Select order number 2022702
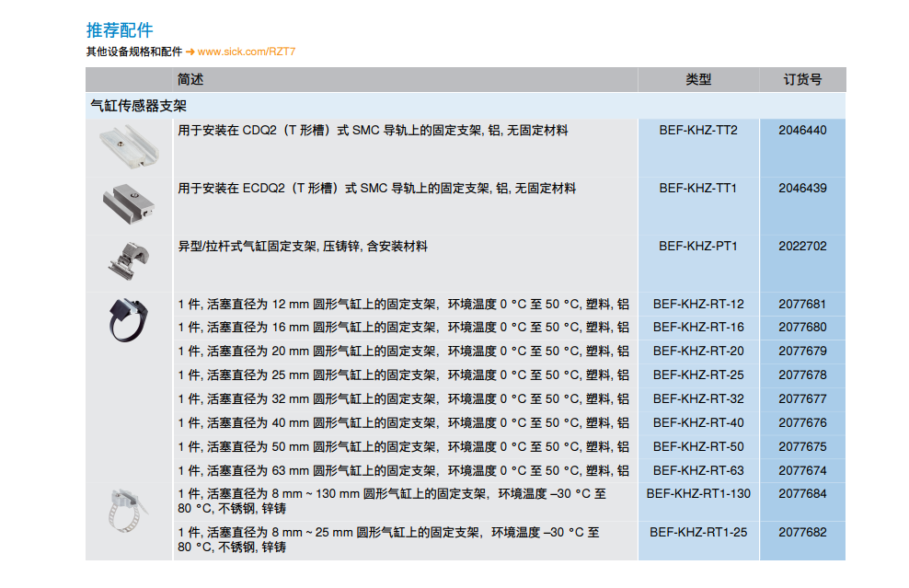Viewport: 909px width, 588px height. (x=803, y=246)
